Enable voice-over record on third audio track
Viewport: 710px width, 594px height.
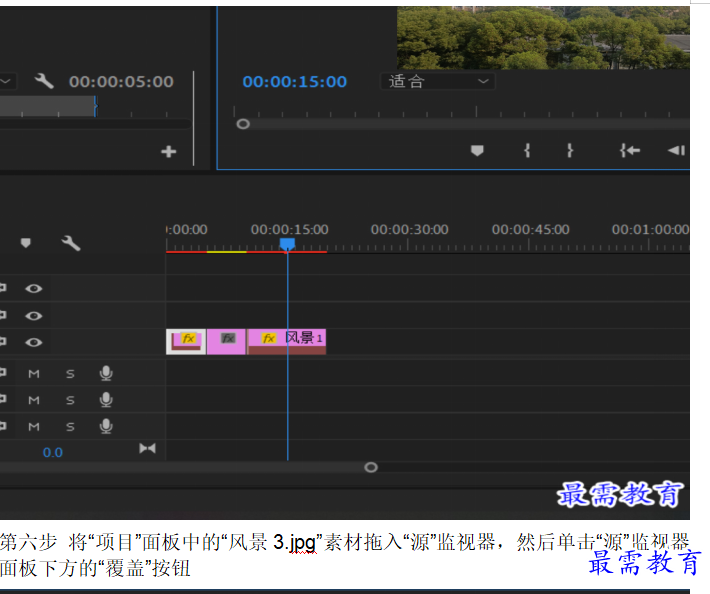coord(106,426)
